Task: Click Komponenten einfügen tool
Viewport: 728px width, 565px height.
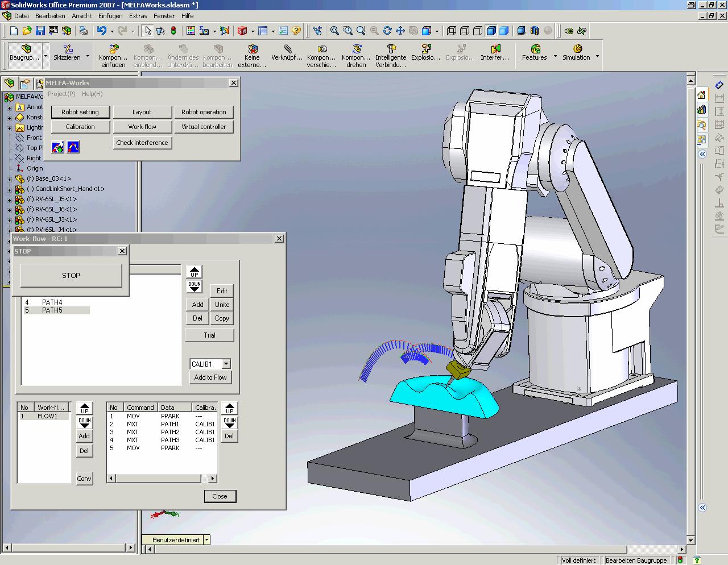Action: pyautogui.click(x=113, y=56)
